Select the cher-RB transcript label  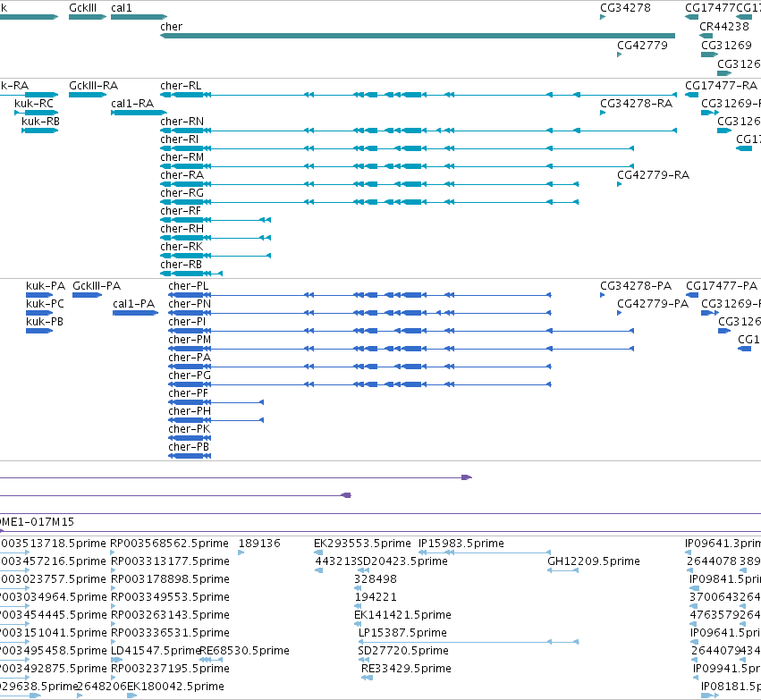(181, 265)
